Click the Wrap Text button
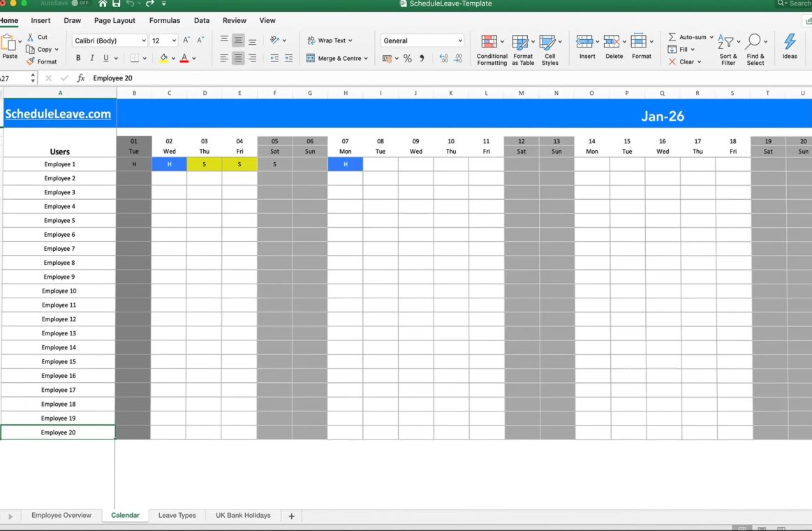This screenshot has height=531, width=812. [330, 41]
